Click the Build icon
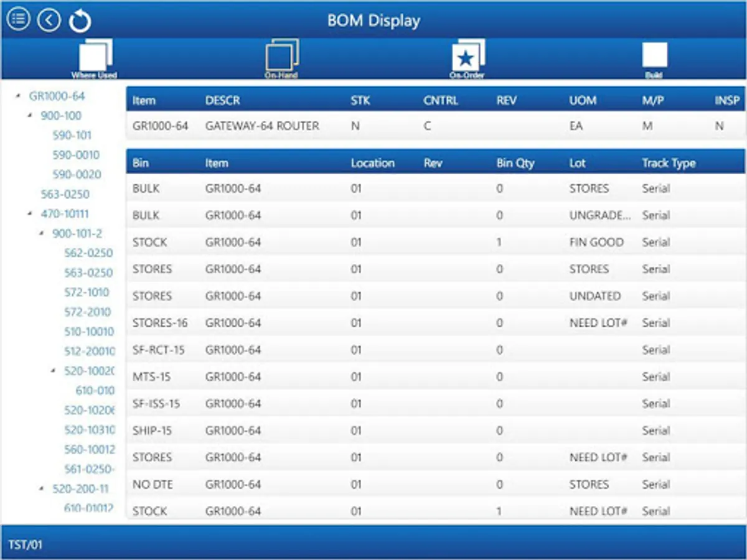This screenshot has width=747, height=560. [x=654, y=59]
